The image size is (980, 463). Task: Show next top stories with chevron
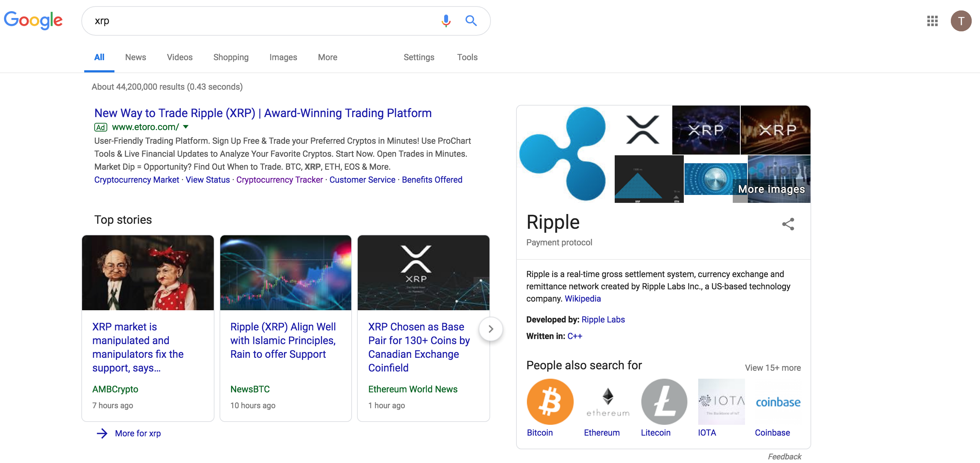(x=491, y=329)
